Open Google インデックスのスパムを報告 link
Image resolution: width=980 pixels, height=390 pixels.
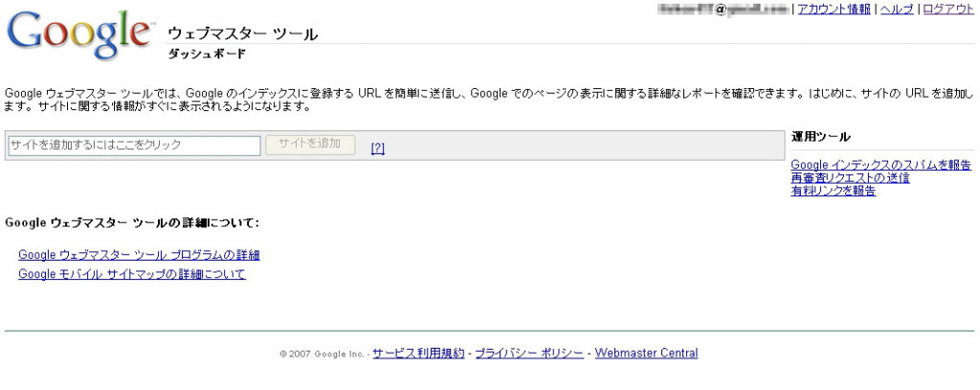click(880, 165)
